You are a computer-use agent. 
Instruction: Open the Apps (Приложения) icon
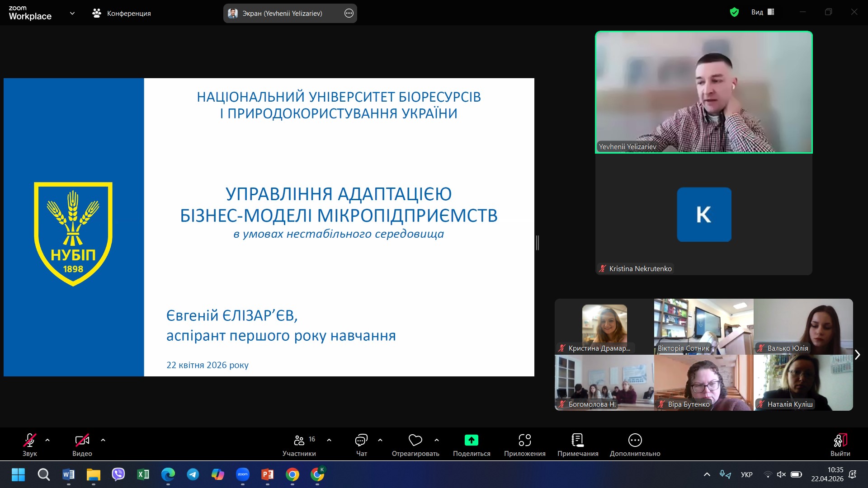coord(524,440)
